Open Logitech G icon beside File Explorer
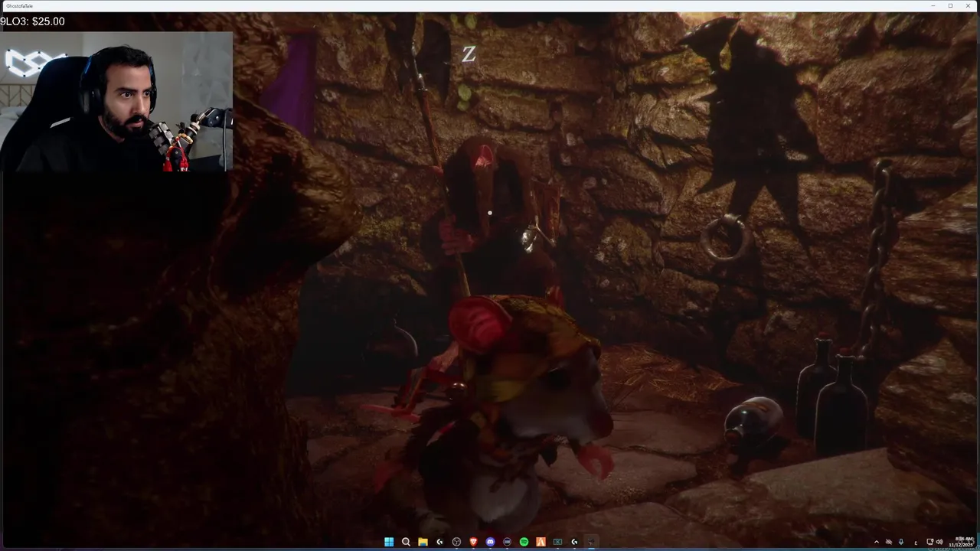 click(x=439, y=542)
